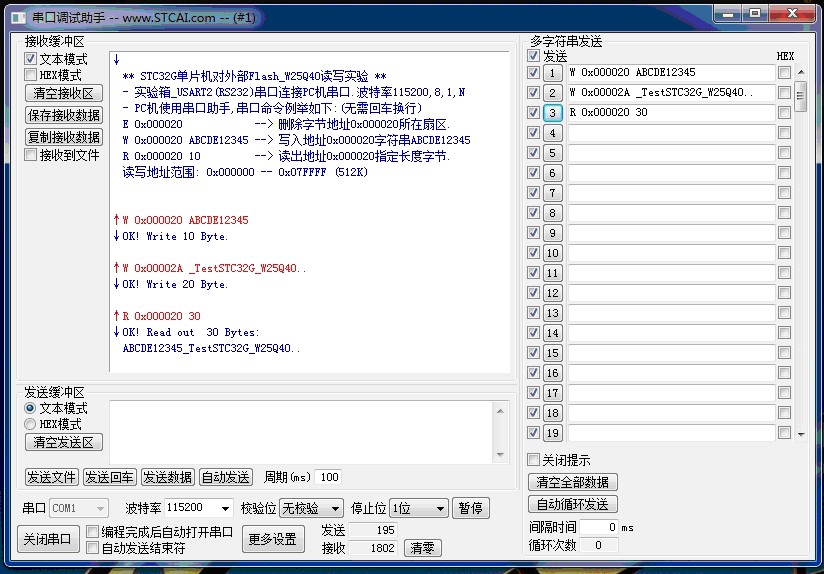Open the 校验位 无校验 dropdown
Screen dimensions: 824x574
[311, 508]
